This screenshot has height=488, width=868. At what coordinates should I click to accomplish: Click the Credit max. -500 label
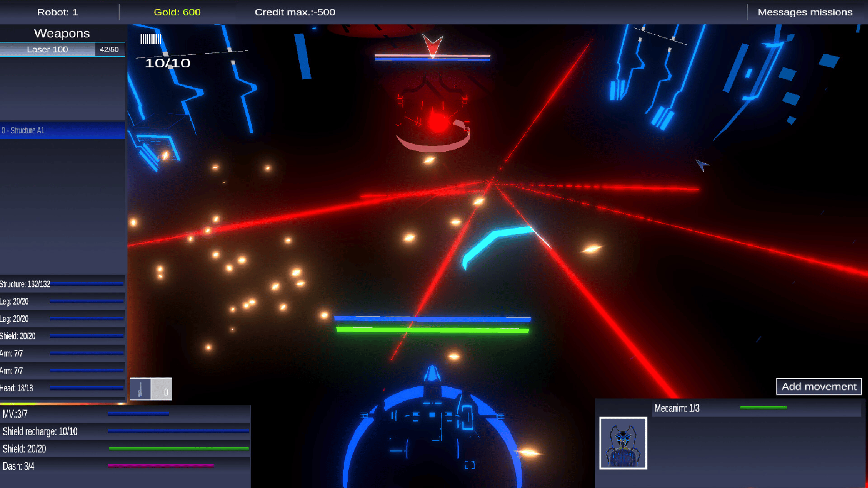tap(295, 12)
